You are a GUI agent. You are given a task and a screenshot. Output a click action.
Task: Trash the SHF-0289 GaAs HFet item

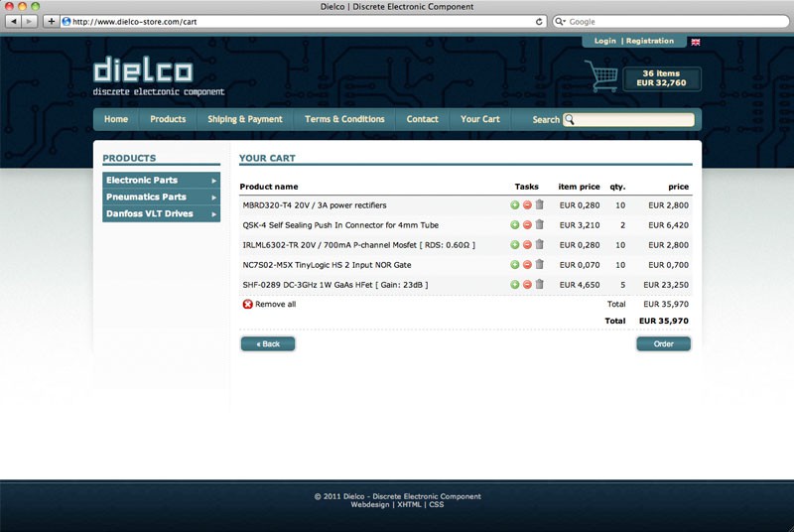(x=540, y=285)
